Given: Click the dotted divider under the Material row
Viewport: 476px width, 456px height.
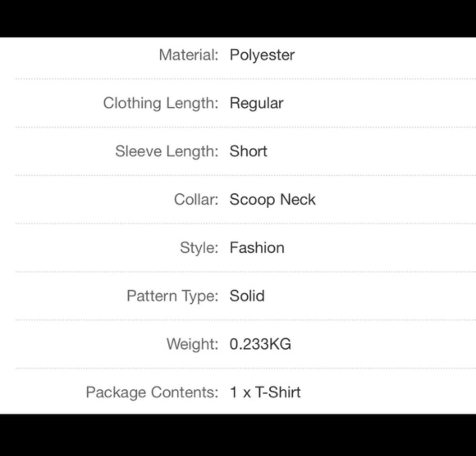Looking at the screenshot, I should [x=245, y=79].
